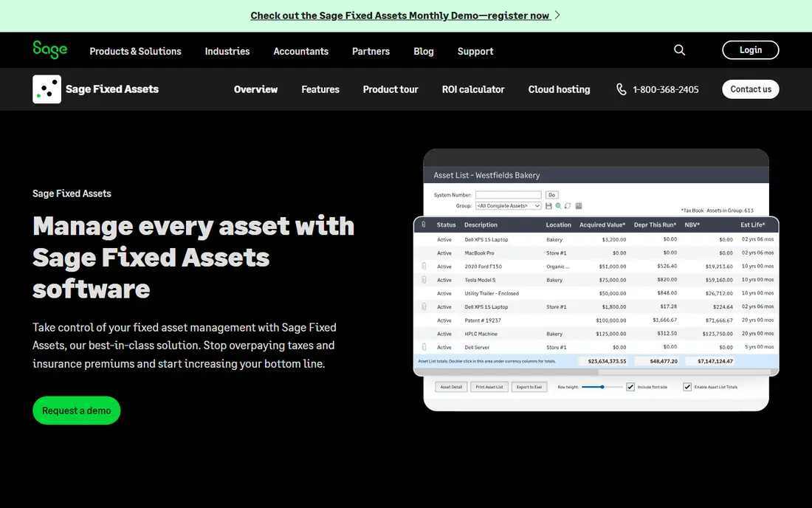Click the $7,147,124.47 NBV total
Viewport: 812px width, 508px height.
click(x=715, y=361)
